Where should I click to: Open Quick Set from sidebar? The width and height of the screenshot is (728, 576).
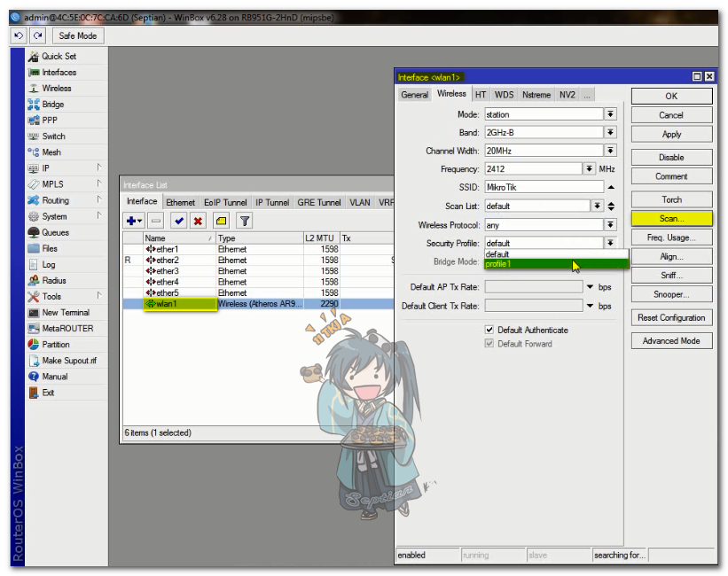(59, 56)
